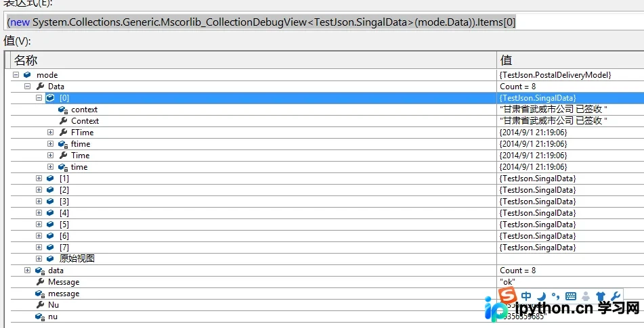644x328 pixels.
Task: Click the Sogou input method S logo
Action: [x=508, y=295]
